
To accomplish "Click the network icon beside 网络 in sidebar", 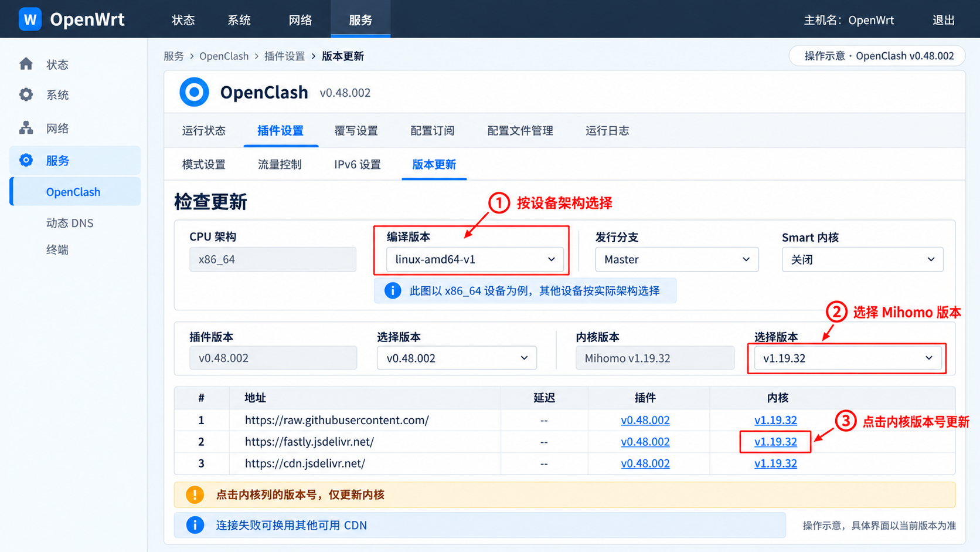I will (x=26, y=128).
